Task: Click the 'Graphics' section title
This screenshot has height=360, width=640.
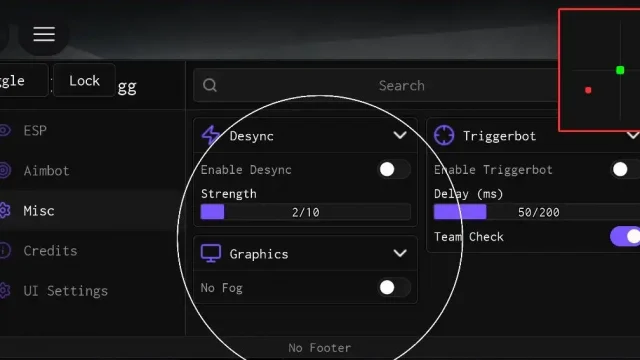Action: tap(259, 254)
